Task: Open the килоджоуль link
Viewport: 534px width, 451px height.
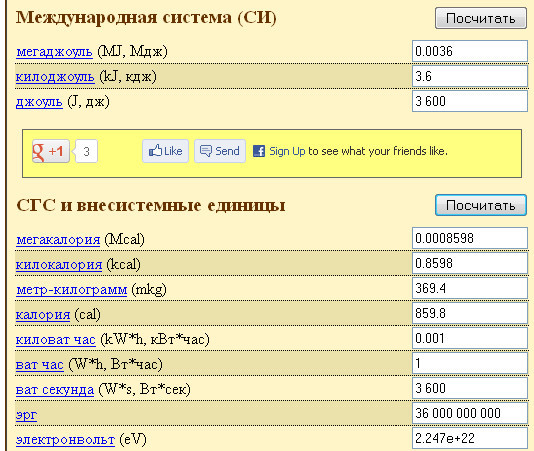Action: [55, 77]
